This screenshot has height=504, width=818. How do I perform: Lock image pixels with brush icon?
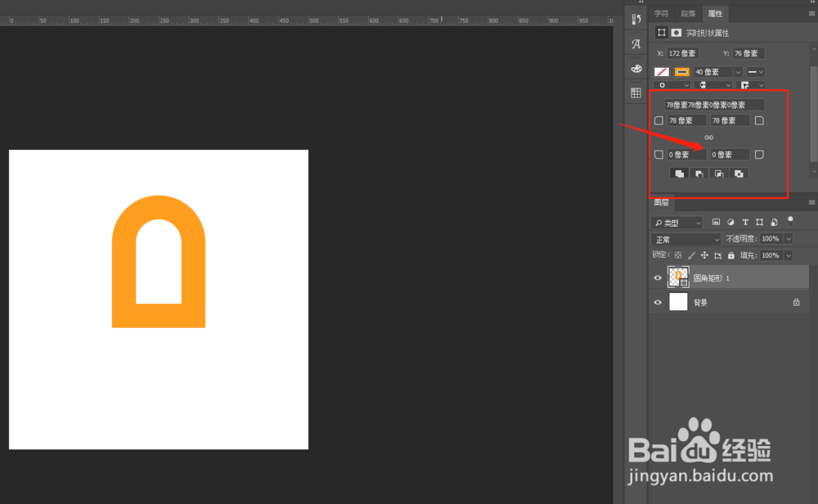point(691,255)
